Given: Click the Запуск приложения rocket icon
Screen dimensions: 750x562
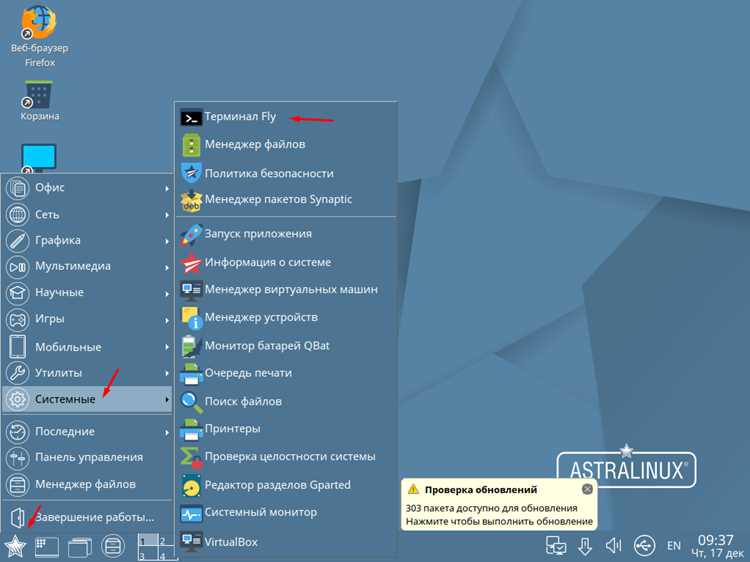Looking at the screenshot, I should 191,234.
